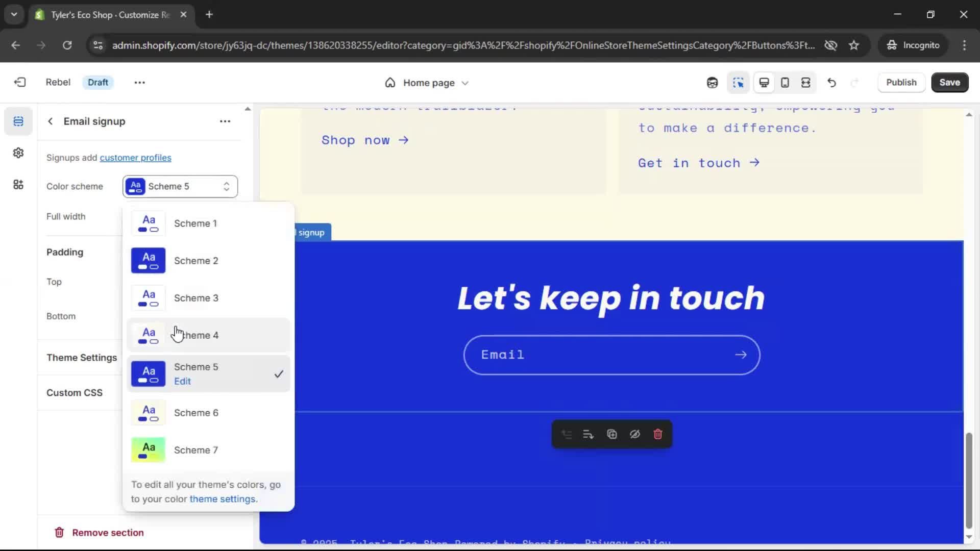The height and width of the screenshot is (551, 980).
Task: Expand the Home page template selector
Action: (427, 83)
